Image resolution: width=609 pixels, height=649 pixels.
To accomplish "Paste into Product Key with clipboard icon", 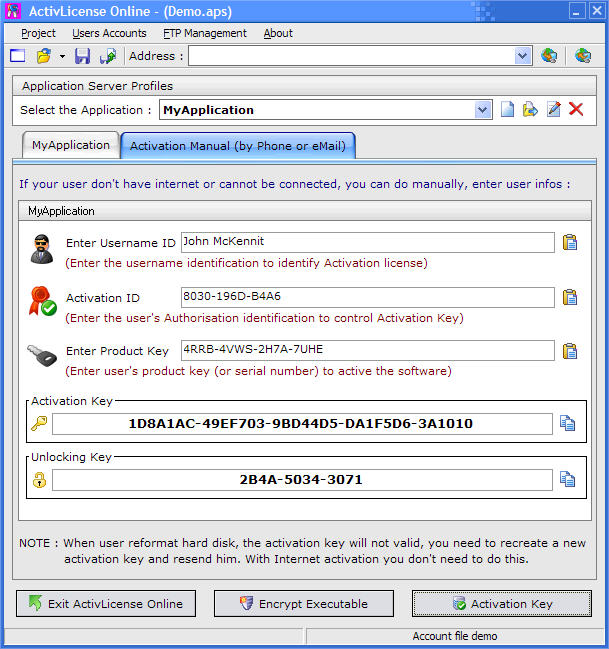I will [x=570, y=351].
